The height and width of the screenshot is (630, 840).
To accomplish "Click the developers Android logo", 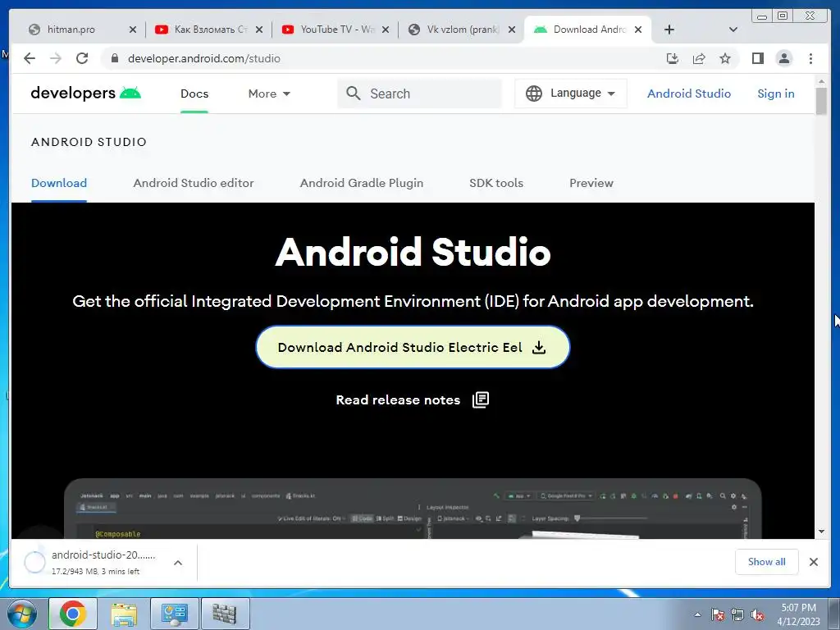I will (85, 94).
